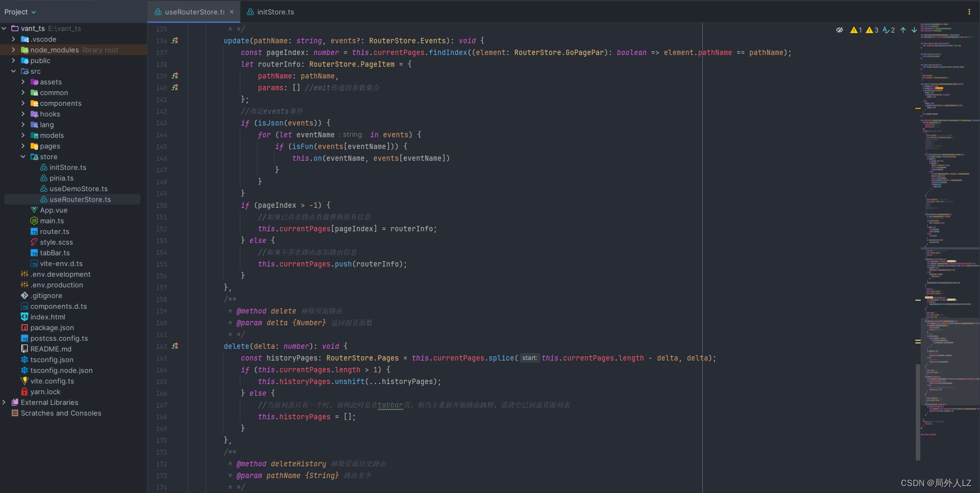Click the first warning indicator showing 1

pos(856,30)
